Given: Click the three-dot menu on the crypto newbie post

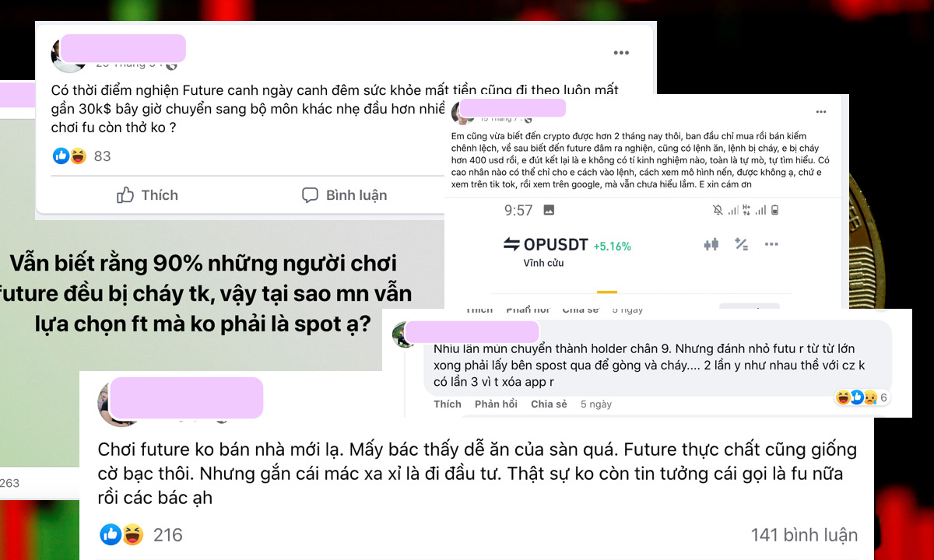Looking at the screenshot, I should coord(821,112).
